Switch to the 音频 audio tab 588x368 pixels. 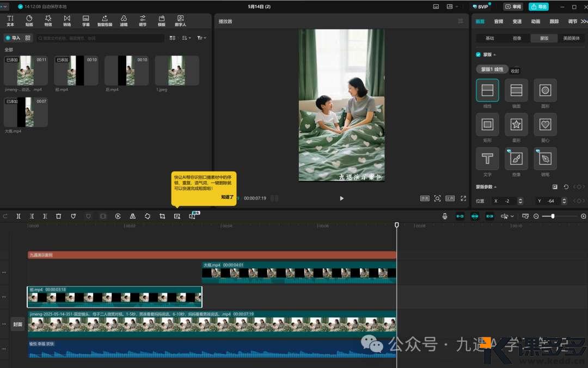(x=498, y=21)
